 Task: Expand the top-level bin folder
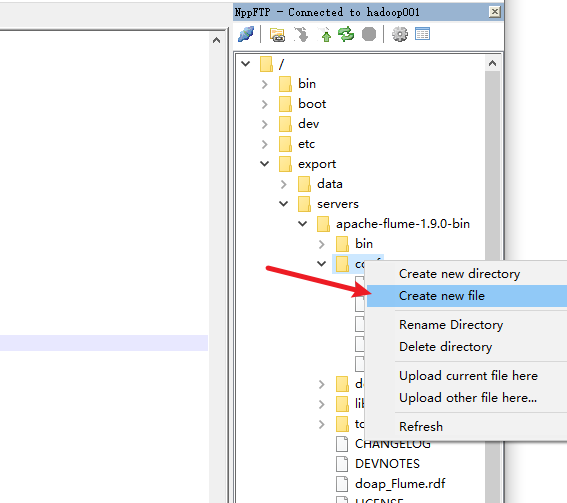(265, 84)
